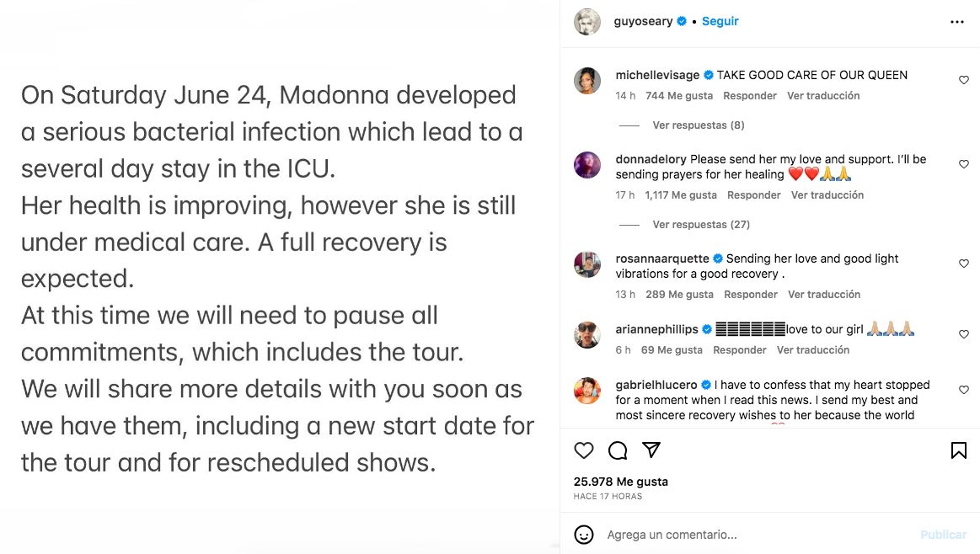Like michellevisage's comment with the heart
The image size is (980, 554).
coord(964,81)
